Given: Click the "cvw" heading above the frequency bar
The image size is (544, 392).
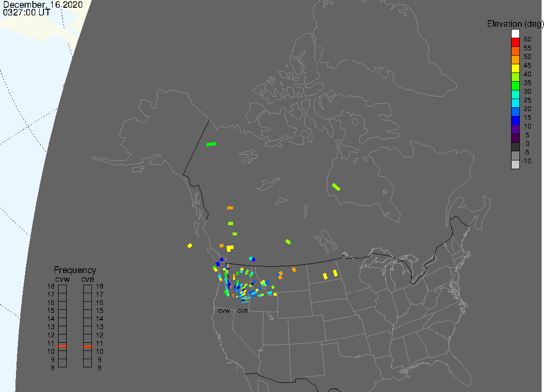Looking at the screenshot, I should 62,279.
